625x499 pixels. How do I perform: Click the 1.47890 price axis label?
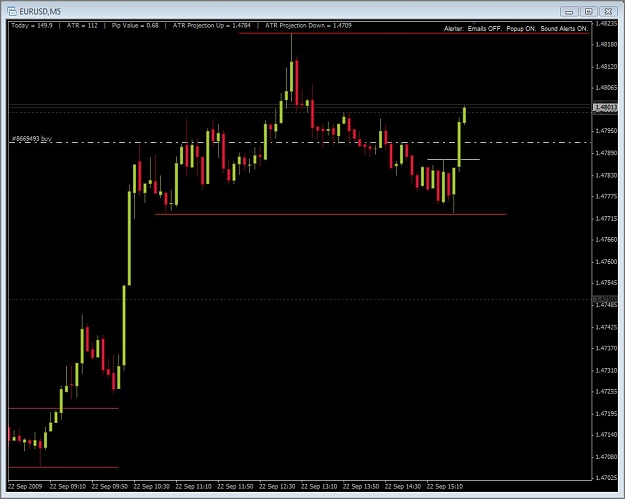pos(606,153)
